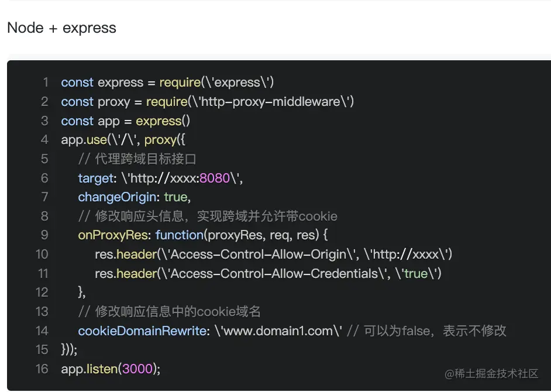Click the 'require' keyword on line 2

click(x=167, y=102)
